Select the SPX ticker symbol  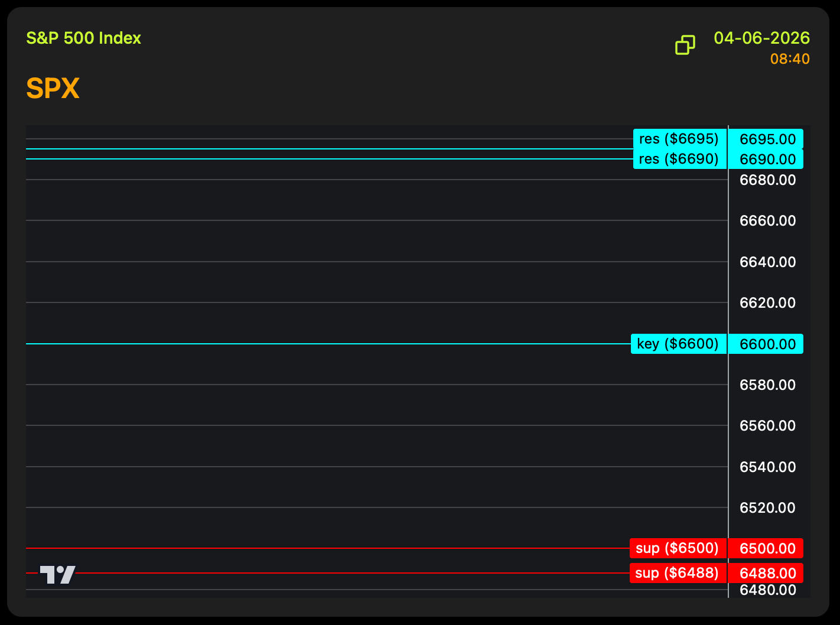pos(53,89)
